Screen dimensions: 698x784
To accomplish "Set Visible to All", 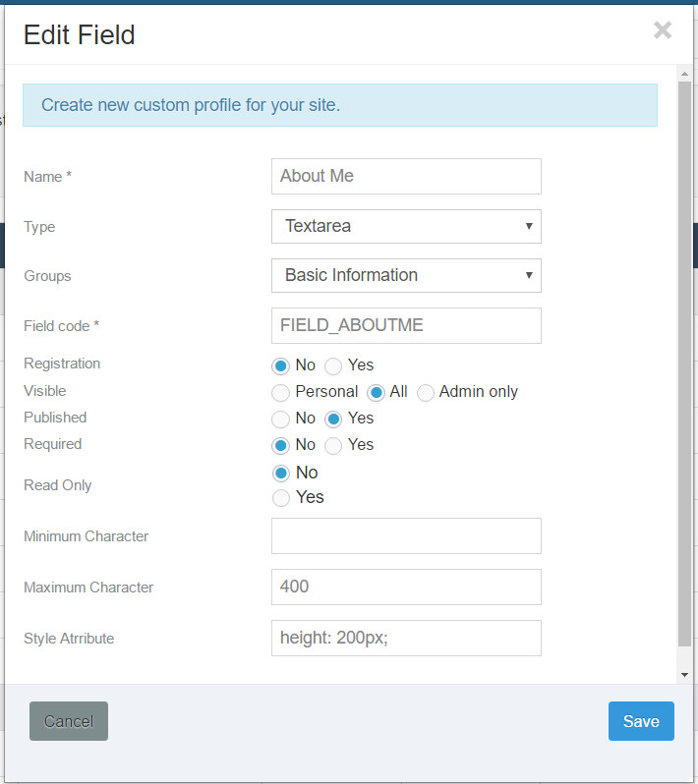I will [376, 393].
